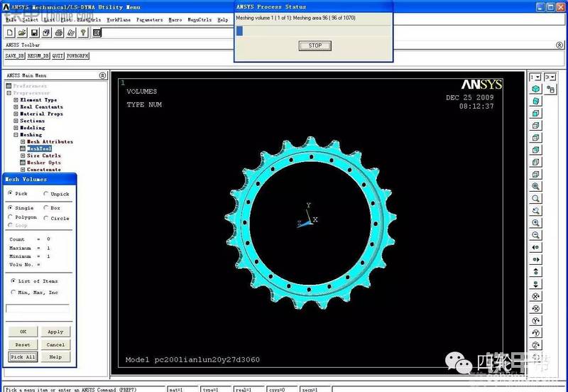Click STOP in Process Status dialog
Screen dimensions: 568x392
[315, 45]
